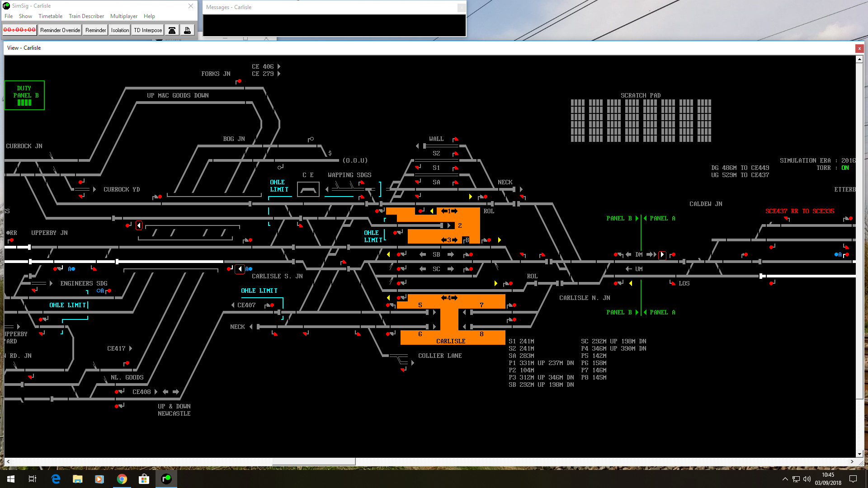Click the TD Interpose button
The image size is (868, 488).
tap(148, 30)
